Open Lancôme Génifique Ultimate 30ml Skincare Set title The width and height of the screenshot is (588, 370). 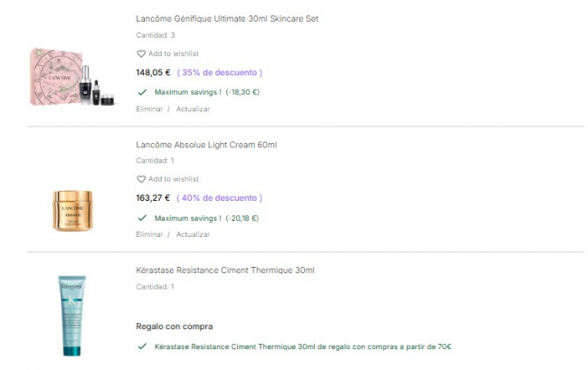pos(226,19)
